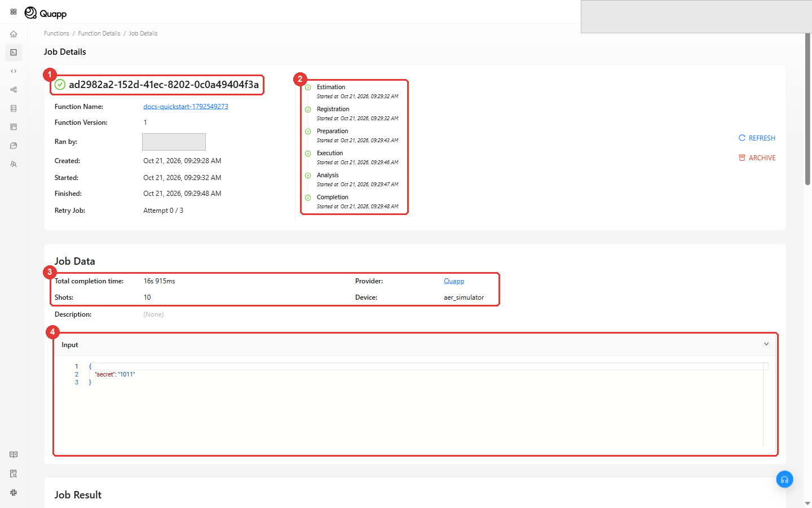Click Finished time 09:29:48 AM in job summary
Image resolution: width=812 pixels, height=508 pixels.
click(x=182, y=194)
